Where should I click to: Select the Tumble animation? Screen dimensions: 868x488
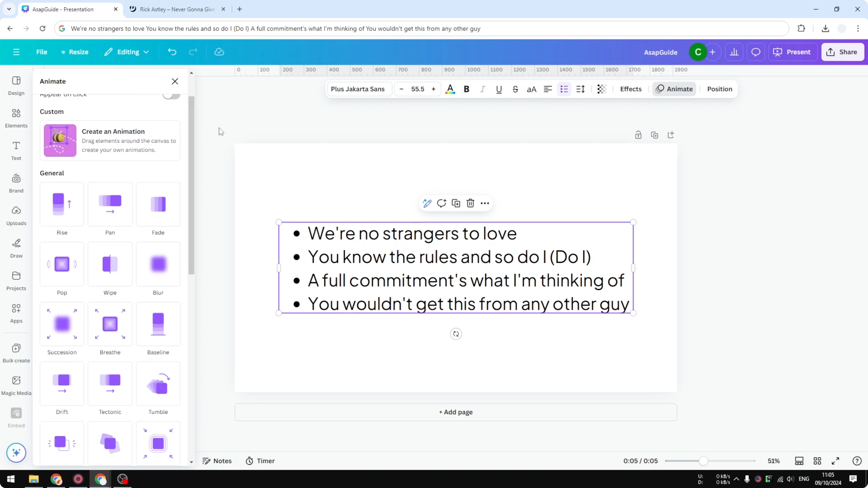158,384
